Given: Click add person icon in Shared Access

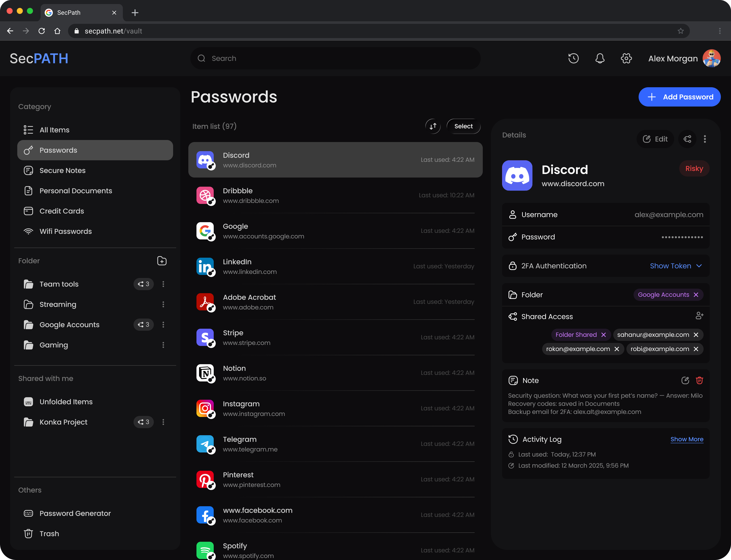Looking at the screenshot, I should coord(699,316).
